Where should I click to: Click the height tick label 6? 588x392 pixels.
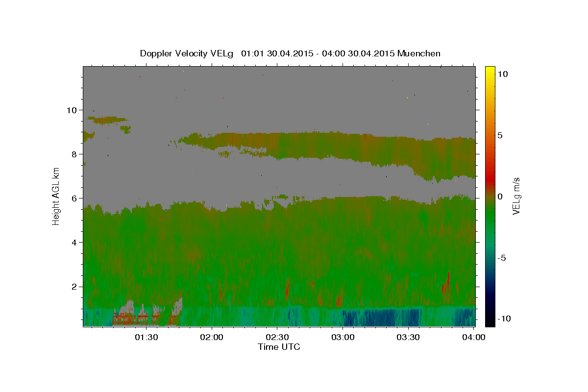[x=74, y=198]
